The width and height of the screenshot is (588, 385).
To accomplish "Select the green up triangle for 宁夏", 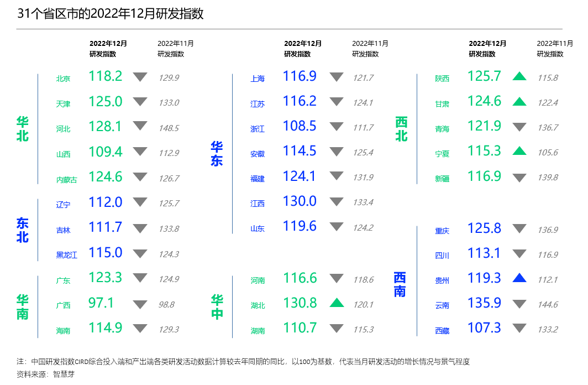I will [519, 150].
